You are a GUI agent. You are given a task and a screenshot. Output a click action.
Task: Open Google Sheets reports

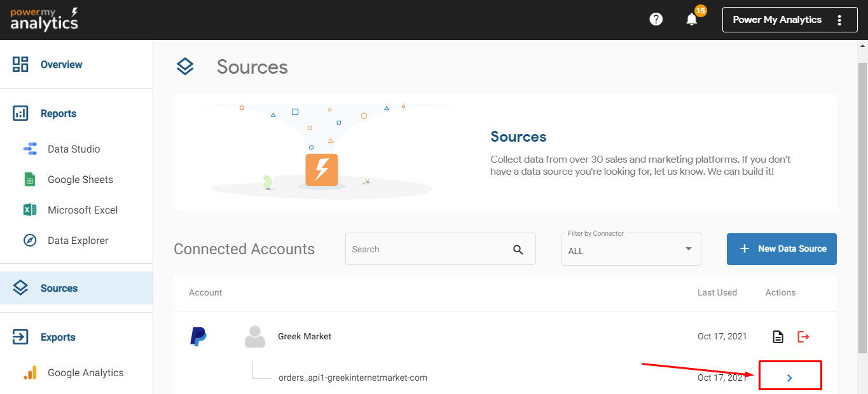point(80,180)
